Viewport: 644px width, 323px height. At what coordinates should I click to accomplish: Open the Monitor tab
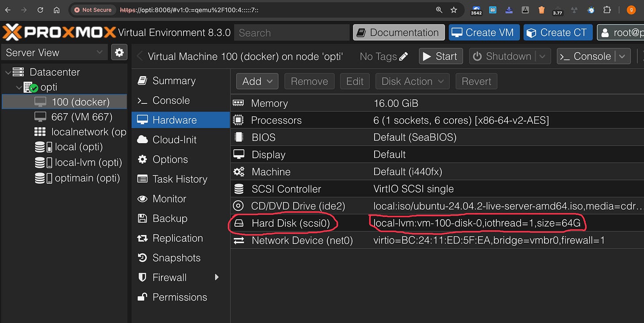click(181, 199)
